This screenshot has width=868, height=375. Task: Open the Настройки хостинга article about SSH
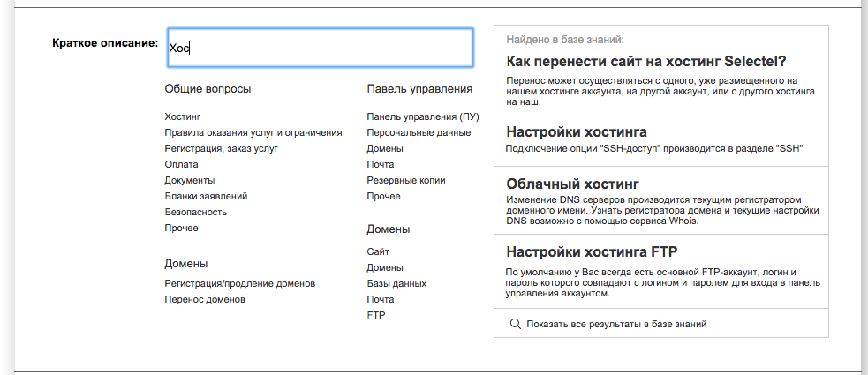point(577,132)
